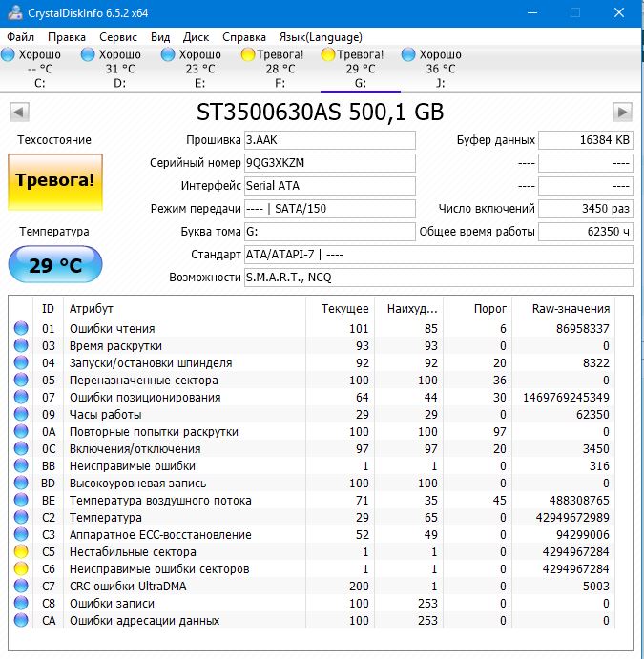The image size is (644, 659).
Task: Open the Файл menu
Action: click(20, 37)
